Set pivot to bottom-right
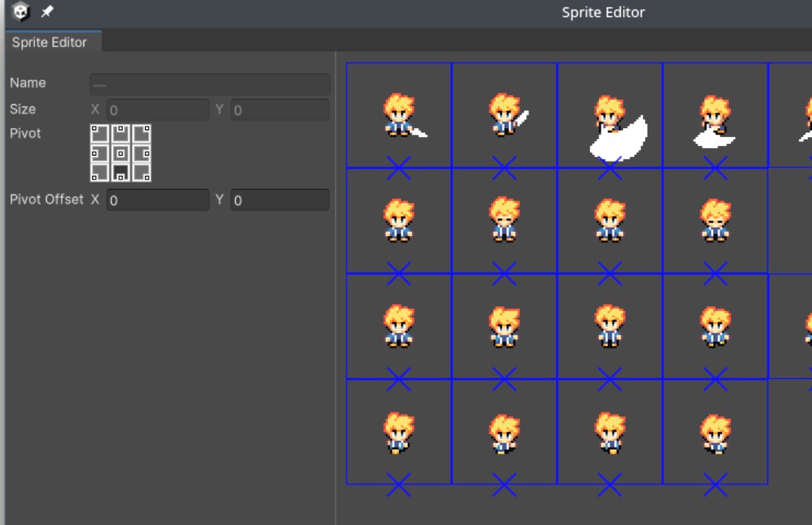 pyautogui.click(x=141, y=173)
